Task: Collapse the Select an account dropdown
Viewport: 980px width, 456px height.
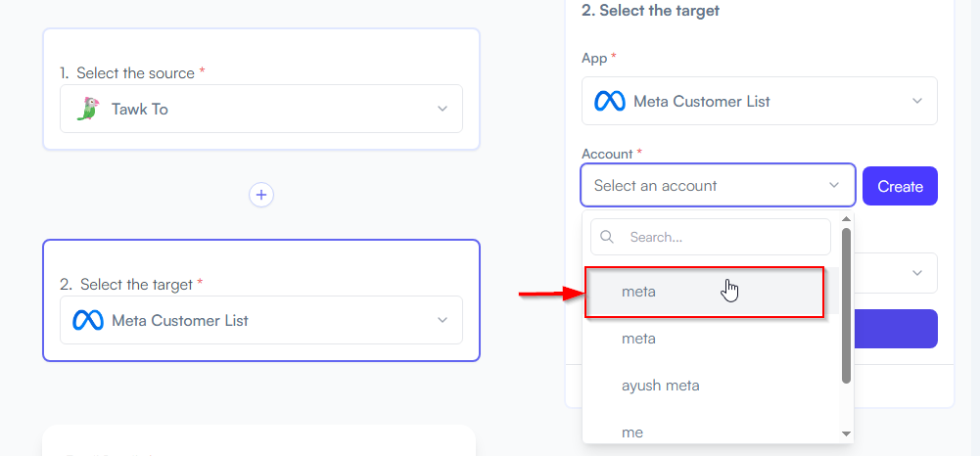Action: pos(719,185)
